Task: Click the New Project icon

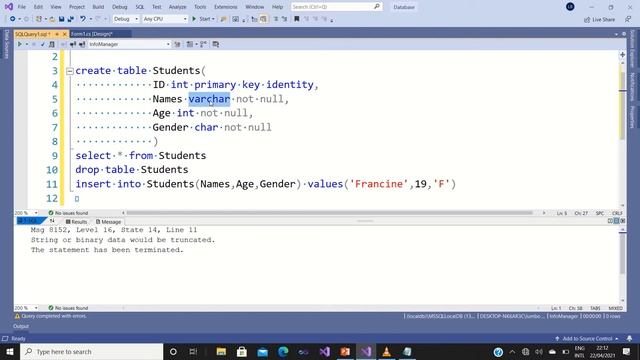Action: [x=39, y=19]
